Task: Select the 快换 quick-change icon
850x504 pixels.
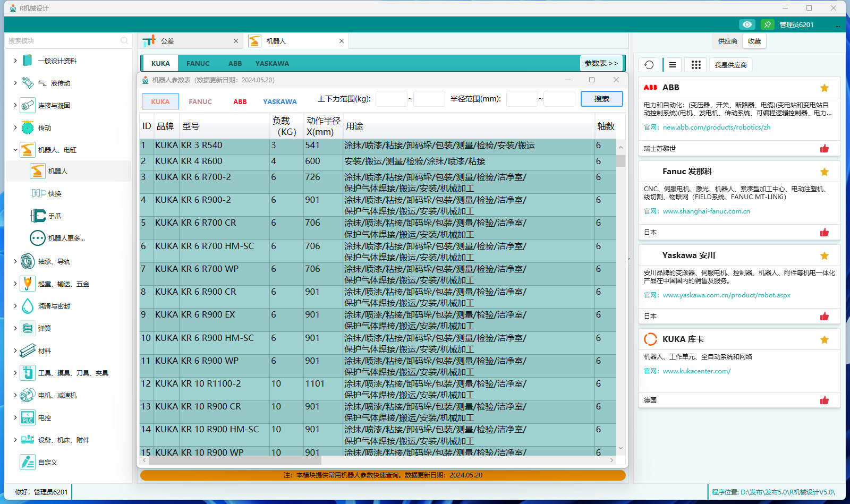Action: (x=38, y=193)
